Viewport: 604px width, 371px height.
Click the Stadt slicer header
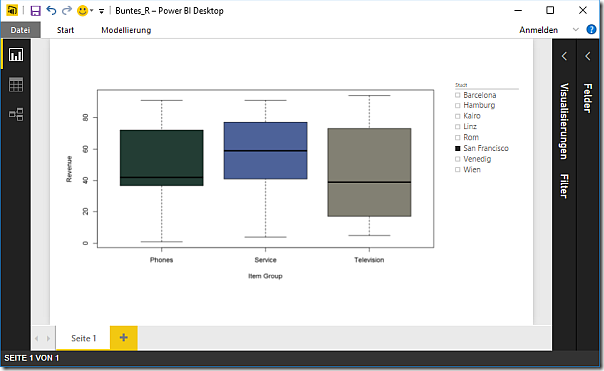pyautogui.click(x=461, y=85)
